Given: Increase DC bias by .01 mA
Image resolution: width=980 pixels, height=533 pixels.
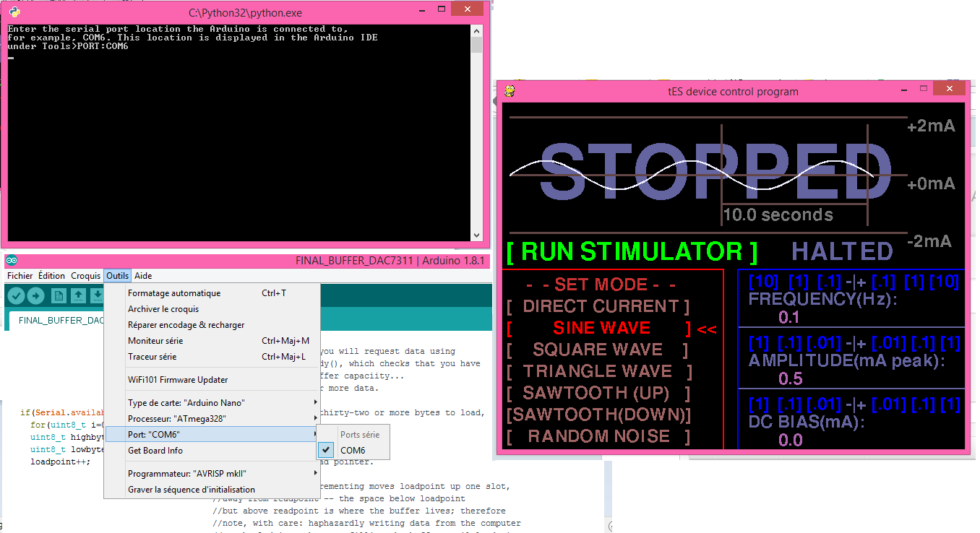Looking at the screenshot, I should 888,404.
